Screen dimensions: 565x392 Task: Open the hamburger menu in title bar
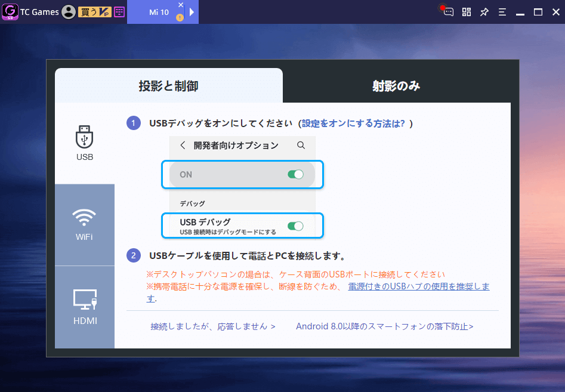click(x=502, y=12)
